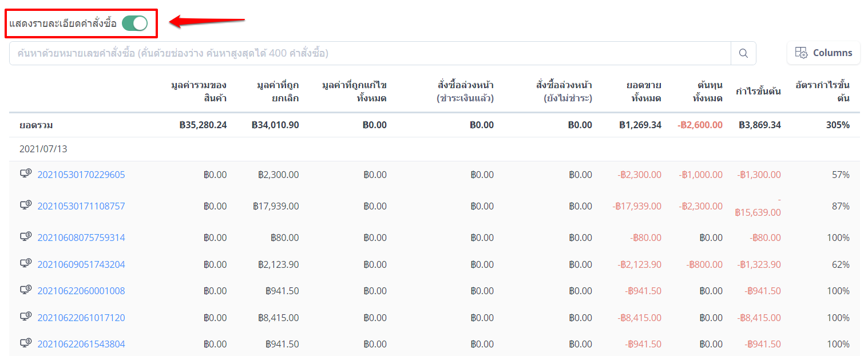The width and height of the screenshot is (868, 356).
Task: Toggle the แสดงรายละเอียดคำสั่งซื้อ switch
Action: point(135,23)
